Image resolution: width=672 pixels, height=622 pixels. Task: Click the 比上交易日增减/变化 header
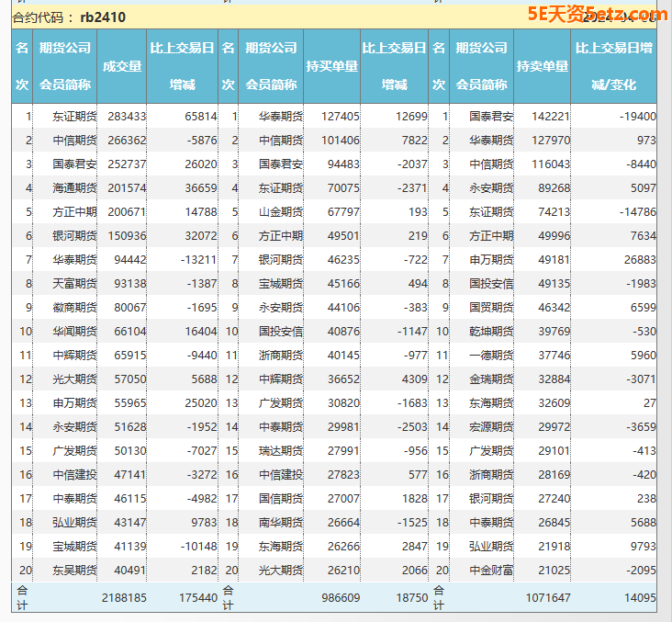[615, 66]
